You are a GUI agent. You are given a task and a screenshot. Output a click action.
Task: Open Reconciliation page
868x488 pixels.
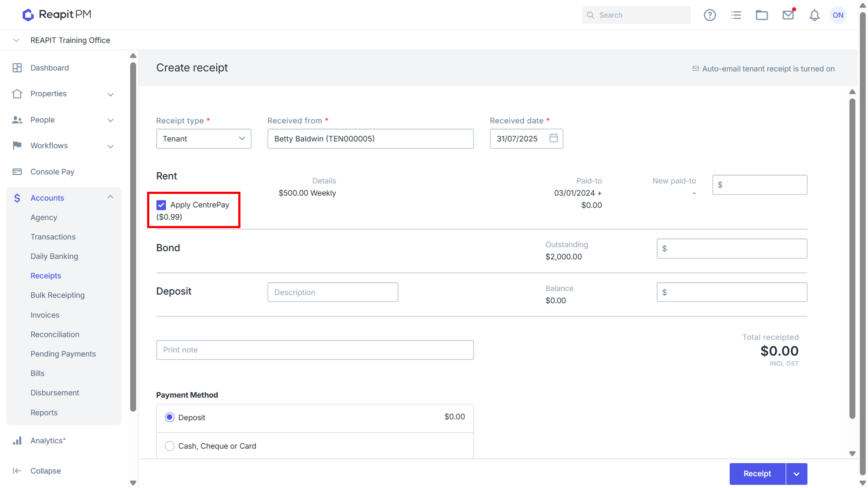(55, 334)
